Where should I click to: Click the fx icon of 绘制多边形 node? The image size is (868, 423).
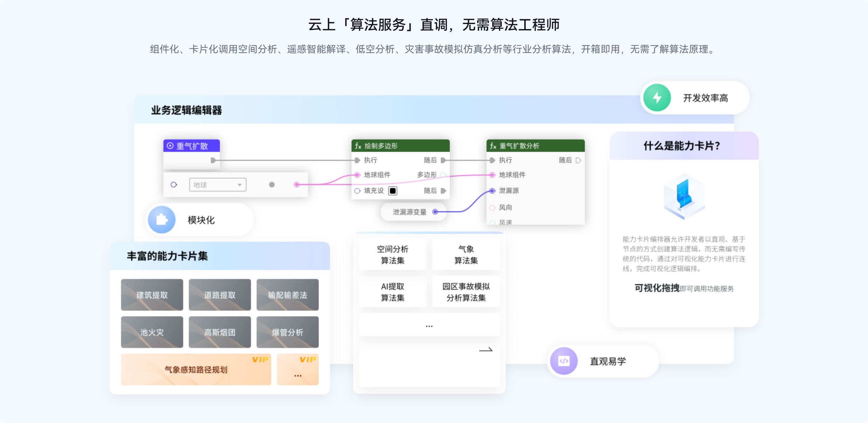click(358, 146)
